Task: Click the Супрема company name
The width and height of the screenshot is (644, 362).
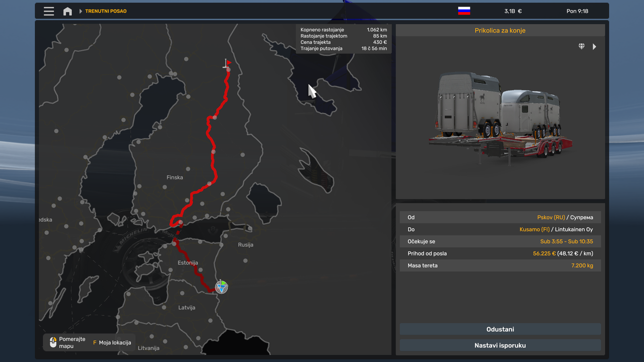Action: click(x=582, y=218)
